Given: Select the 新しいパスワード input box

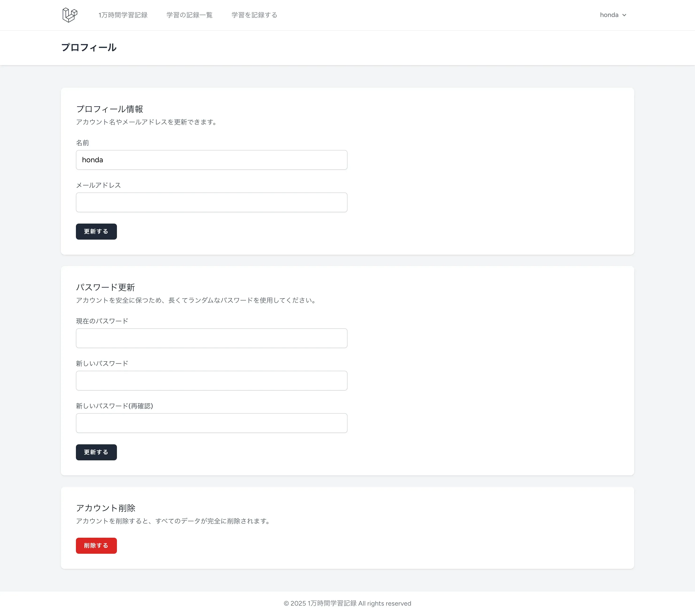Looking at the screenshot, I should pyautogui.click(x=211, y=381).
